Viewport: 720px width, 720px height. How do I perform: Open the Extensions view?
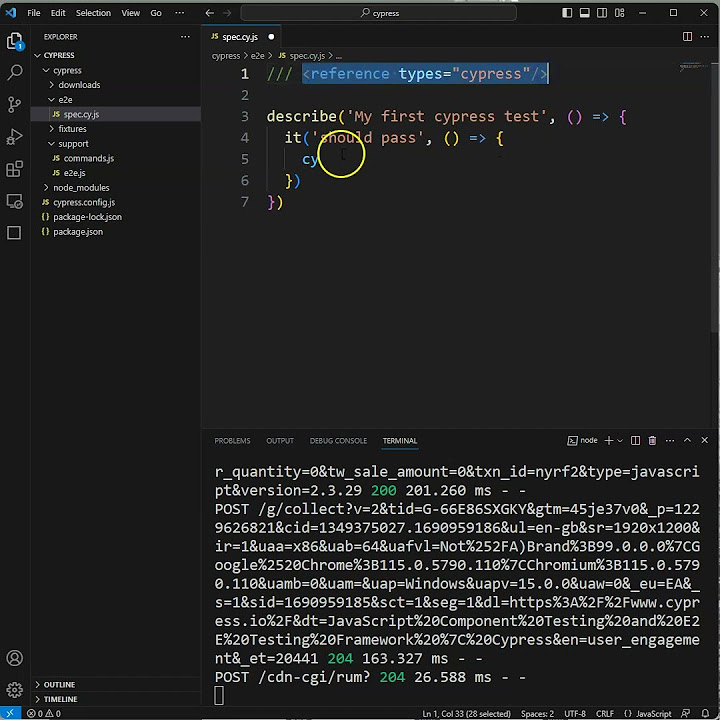[14, 169]
